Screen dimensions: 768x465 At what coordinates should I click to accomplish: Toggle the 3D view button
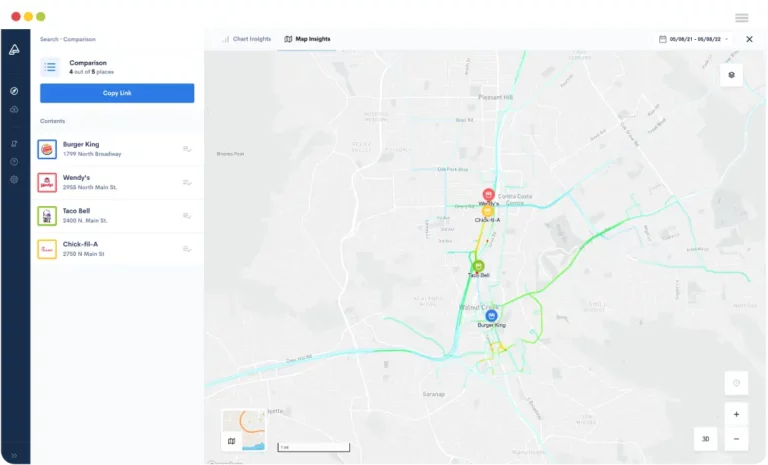pyautogui.click(x=705, y=439)
